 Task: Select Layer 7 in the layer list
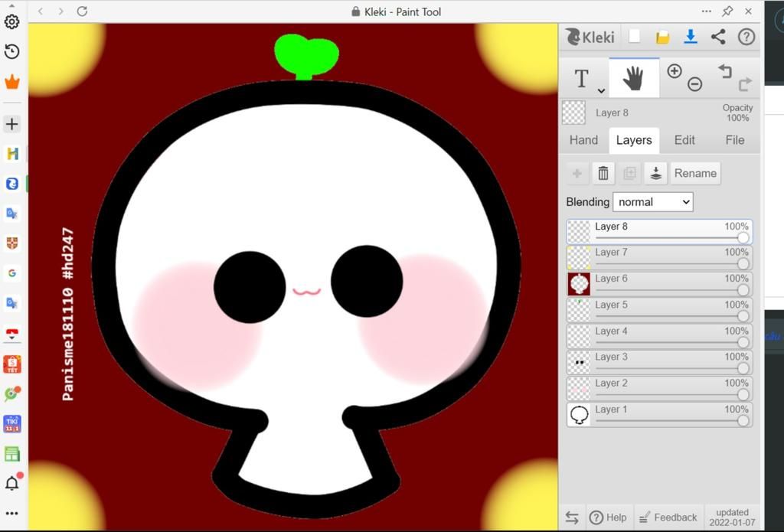click(659, 257)
